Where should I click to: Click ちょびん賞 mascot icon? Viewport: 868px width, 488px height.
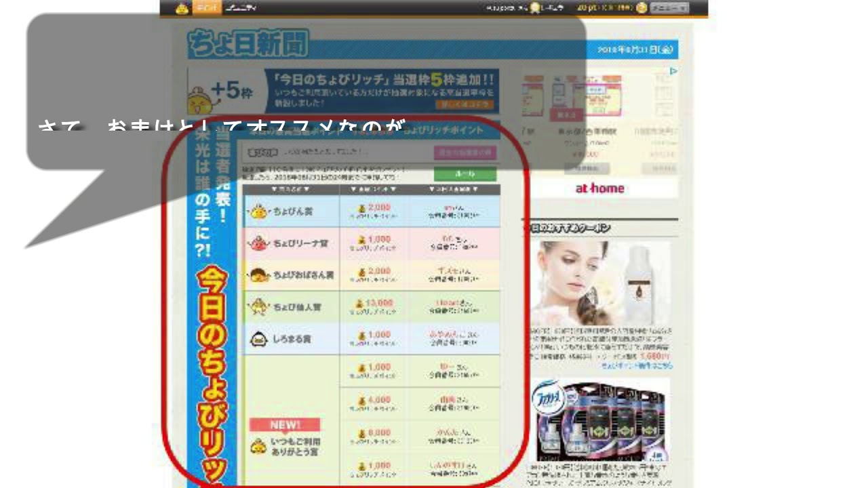pyautogui.click(x=258, y=211)
